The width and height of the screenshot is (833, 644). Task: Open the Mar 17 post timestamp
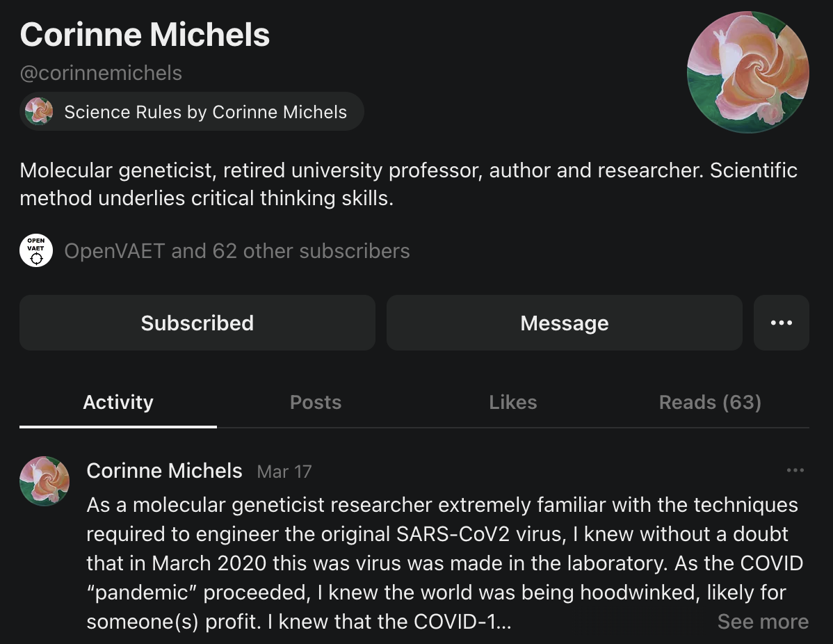(x=284, y=472)
